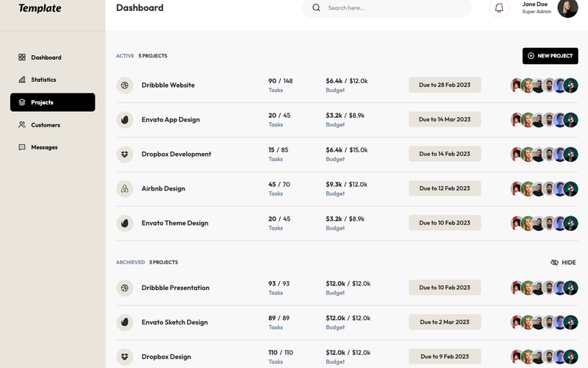Click the Customers people icon
588x368 pixels.
click(22, 124)
